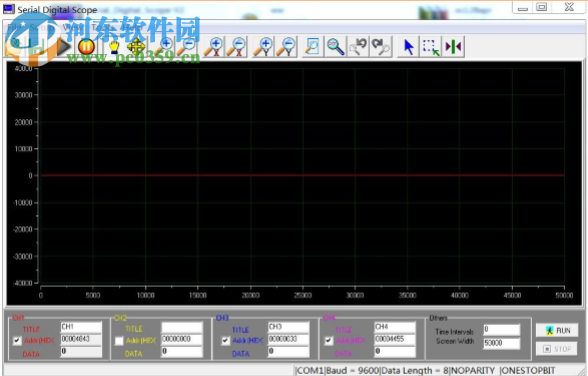588x376 pixels.
Task: Select the zoom box tool
Action: pyautogui.click(x=312, y=47)
